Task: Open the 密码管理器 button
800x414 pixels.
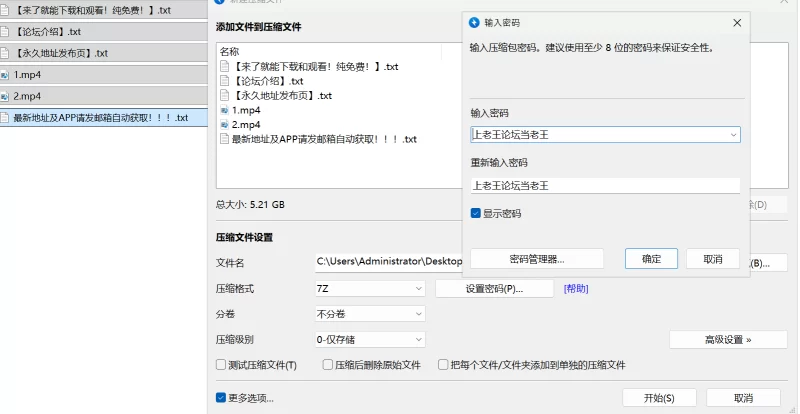Action: click(537, 259)
